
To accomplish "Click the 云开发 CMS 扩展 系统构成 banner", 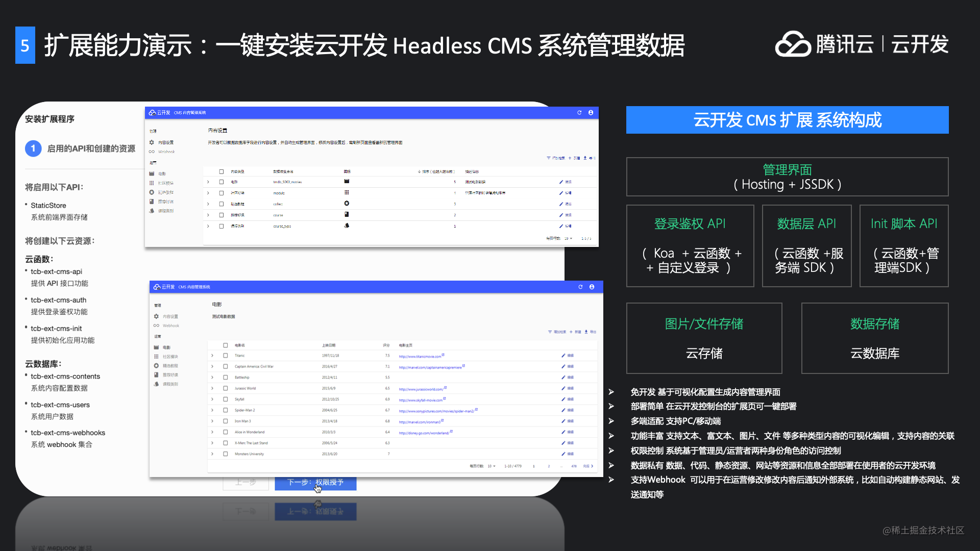I will (787, 120).
